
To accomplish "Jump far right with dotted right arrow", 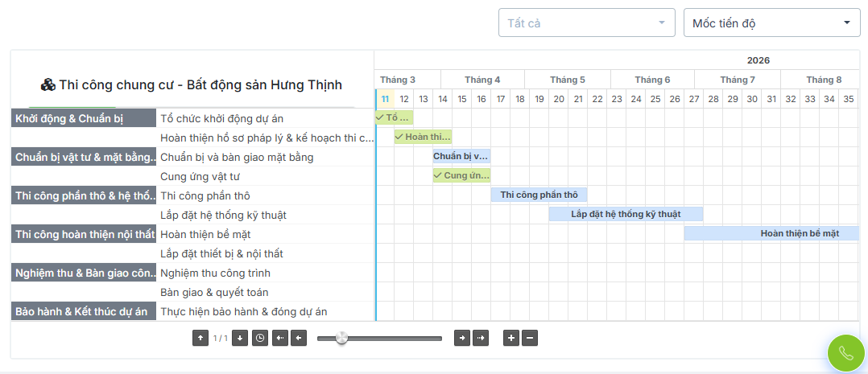I will pyautogui.click(x=482, y=338).
